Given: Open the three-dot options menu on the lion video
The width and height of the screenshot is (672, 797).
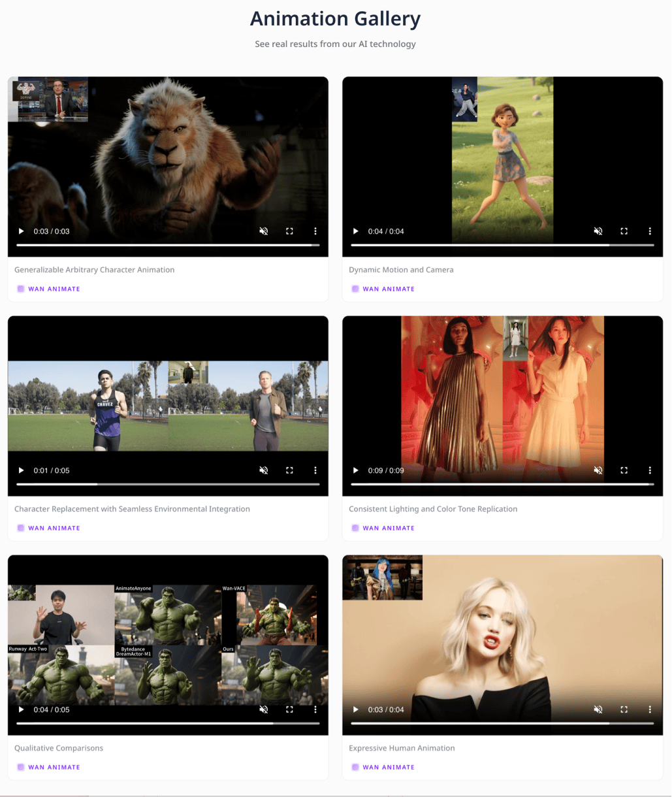Looking at the screenshot, I should point(315,231).
